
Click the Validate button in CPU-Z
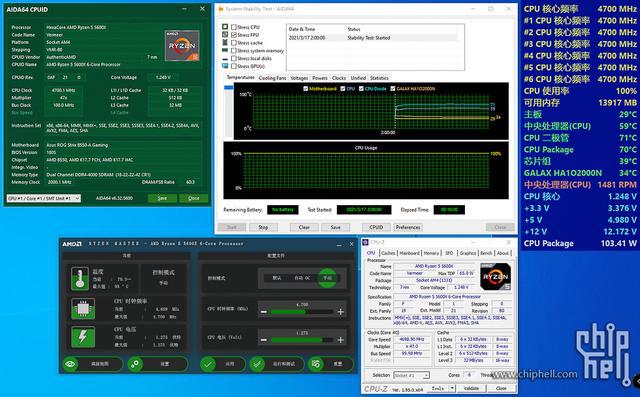coord(471,388)
